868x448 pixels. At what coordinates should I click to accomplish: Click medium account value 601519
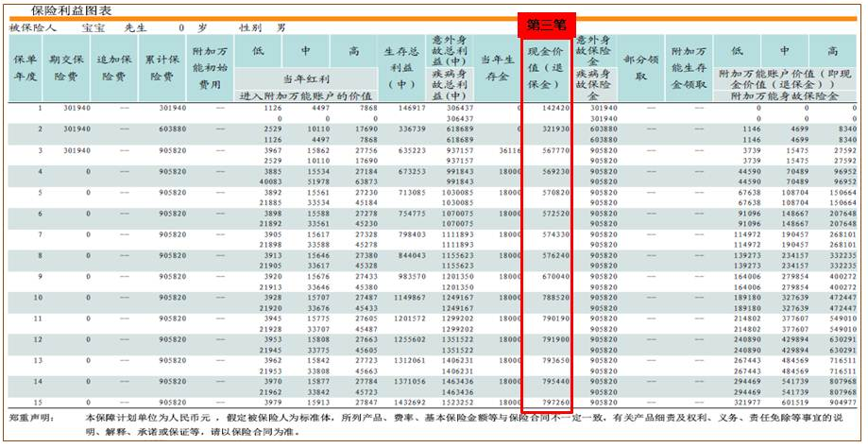click(794, 403)
